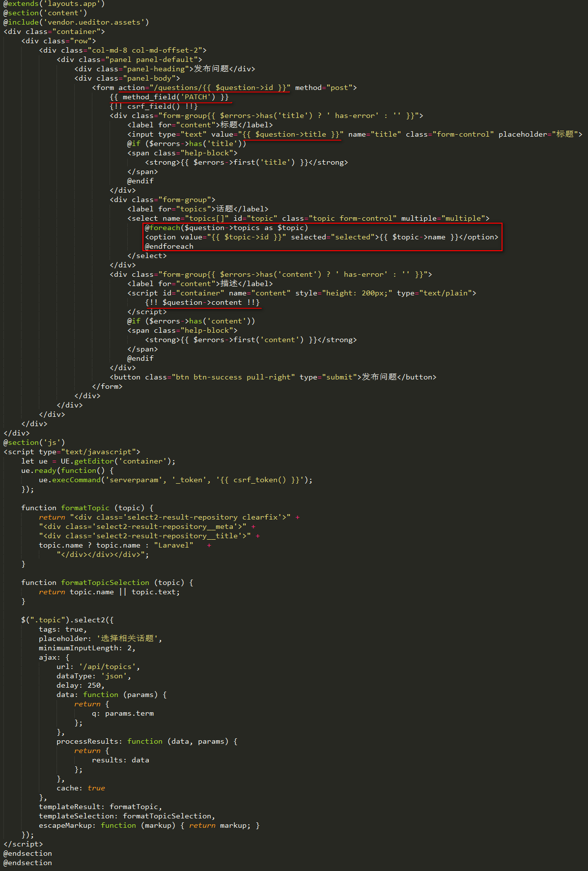Click the button btn-success submit line

[273, 377]
